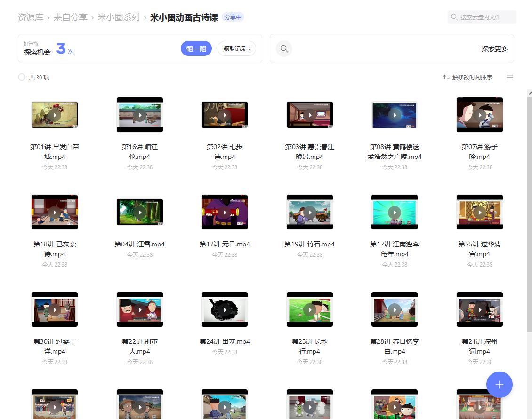Open 第12讲 江南逢李龟年 thumbnail
The width and height of the screenshot is (532, 419).
[x=395, y=212]
